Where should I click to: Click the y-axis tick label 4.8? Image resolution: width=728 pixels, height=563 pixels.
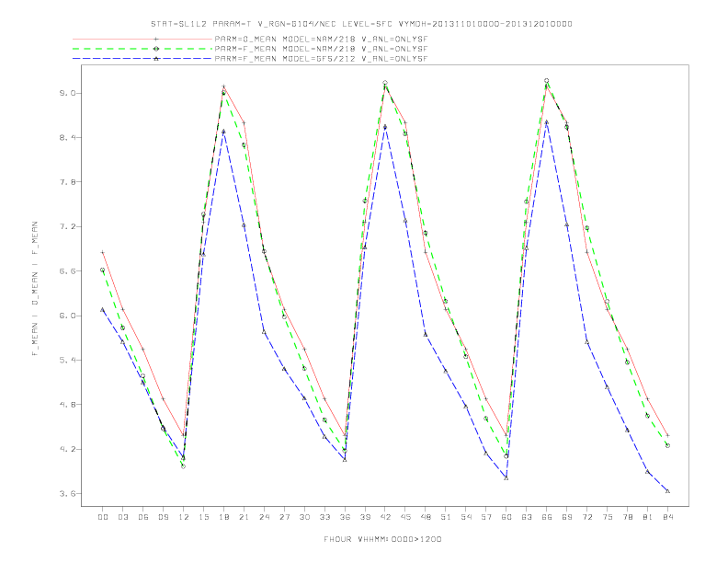coord(67,405)
